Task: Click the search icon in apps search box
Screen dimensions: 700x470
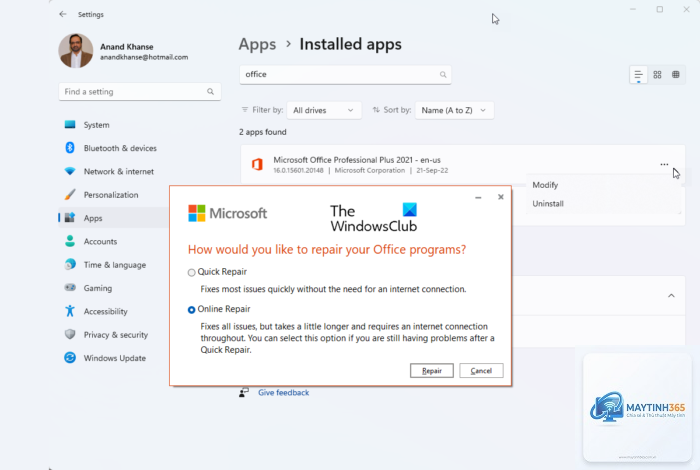Action: tap(443, 75)
